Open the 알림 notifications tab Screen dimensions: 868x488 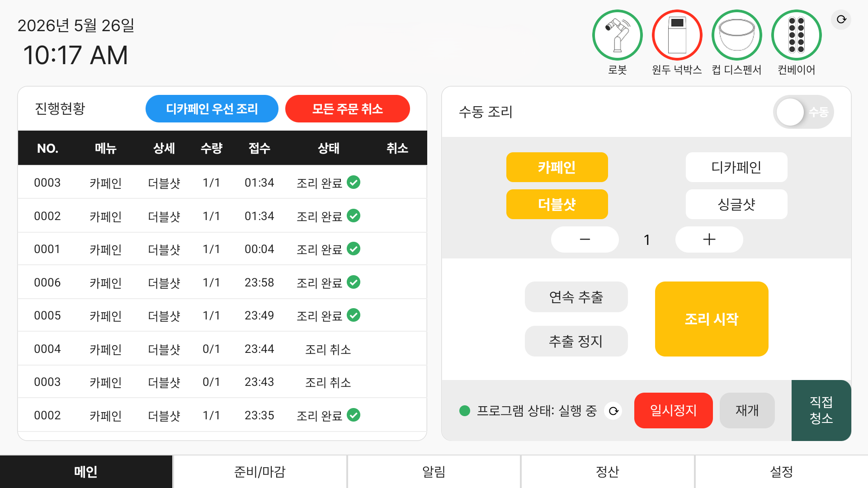click(434, 472)
